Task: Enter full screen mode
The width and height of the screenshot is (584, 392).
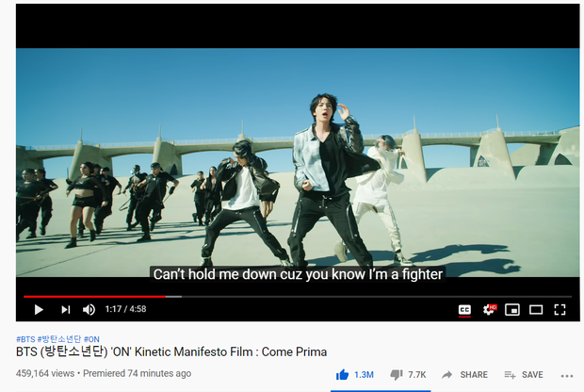Action: point(560,310)
